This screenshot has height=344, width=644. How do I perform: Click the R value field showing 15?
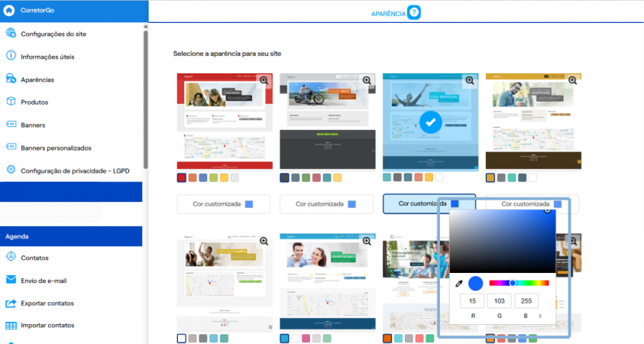point(472,301)
